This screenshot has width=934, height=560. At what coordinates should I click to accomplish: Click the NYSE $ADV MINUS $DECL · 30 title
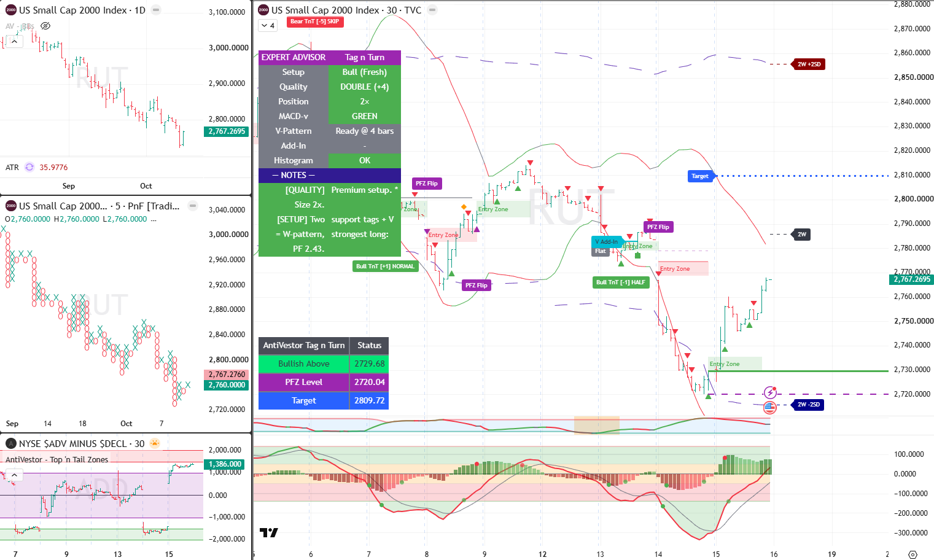point(82,443)
